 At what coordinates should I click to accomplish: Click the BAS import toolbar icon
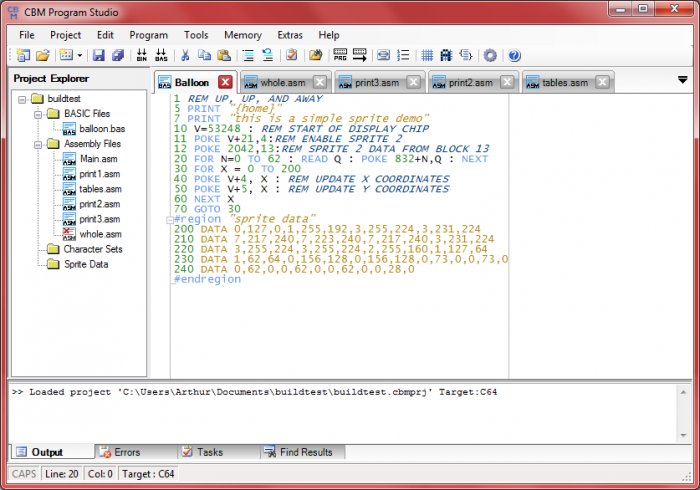tap(161, 55)
